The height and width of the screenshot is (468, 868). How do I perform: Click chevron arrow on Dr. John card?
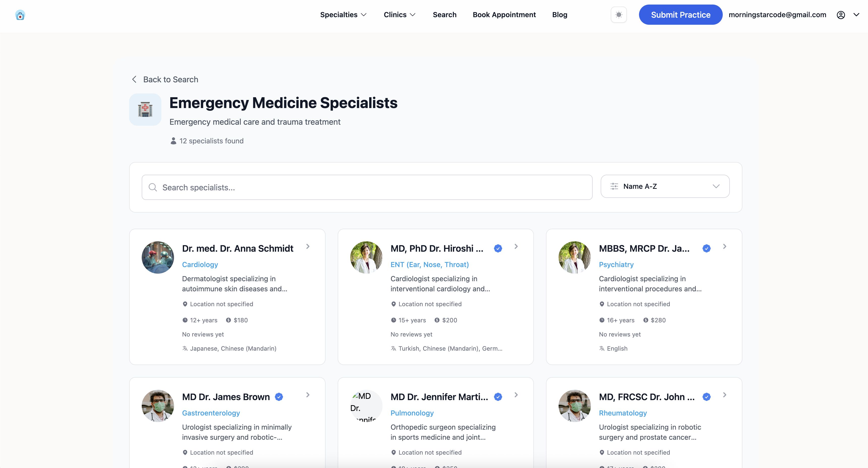(725, 395)
